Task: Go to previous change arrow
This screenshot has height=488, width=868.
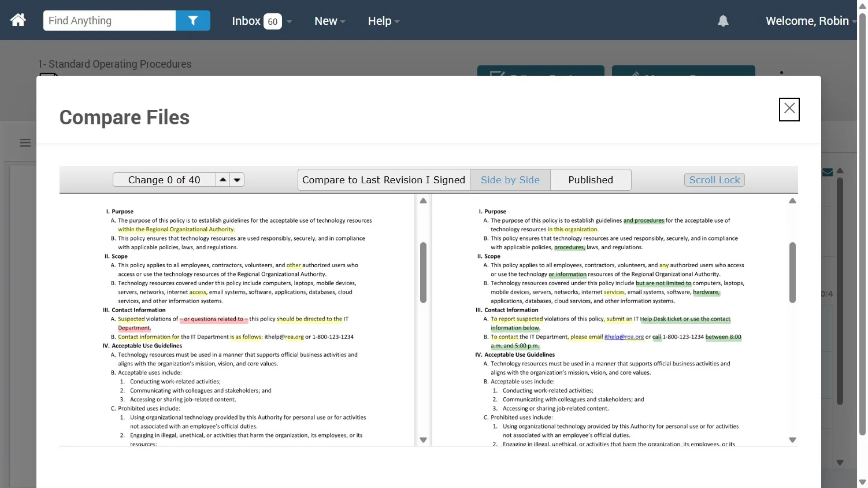Action: click(x=223, y=180)
